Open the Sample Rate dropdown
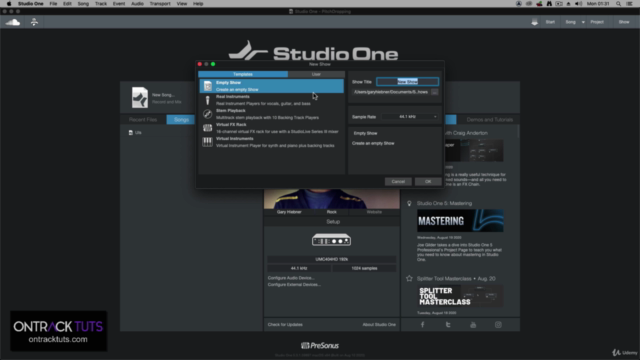Screen dimensions: 640x360 tap(410, 117)
